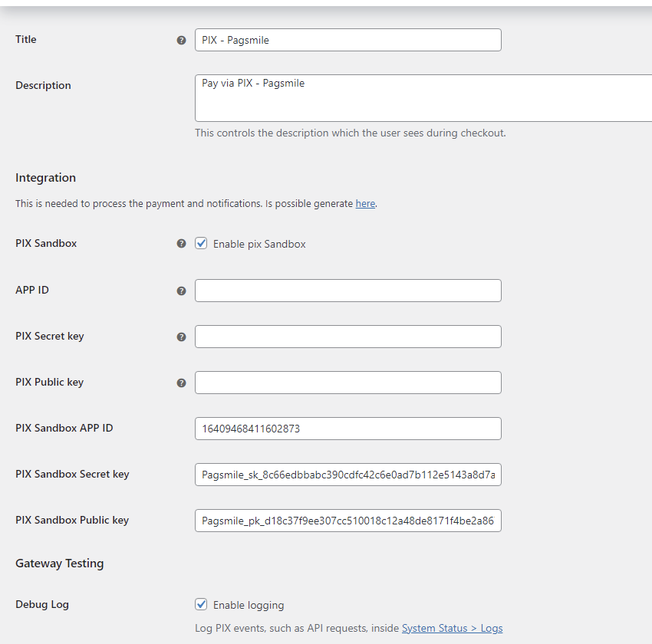Select the empty PIX Secret key field

pos(347,337)
